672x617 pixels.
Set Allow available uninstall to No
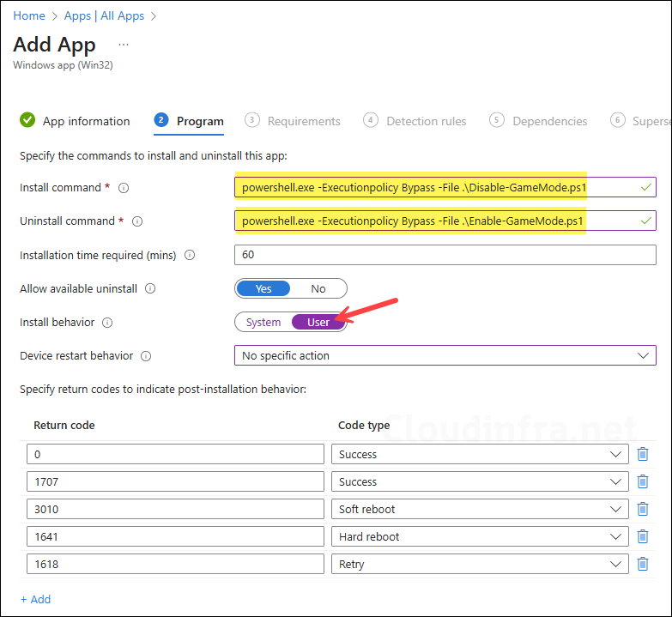tap(318, 289)
